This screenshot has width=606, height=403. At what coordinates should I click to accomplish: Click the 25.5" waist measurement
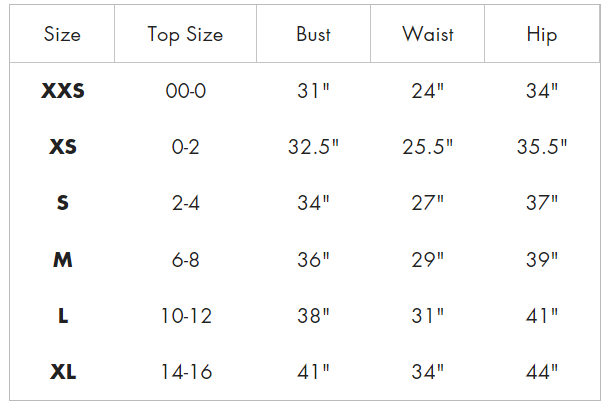[427, 147]
